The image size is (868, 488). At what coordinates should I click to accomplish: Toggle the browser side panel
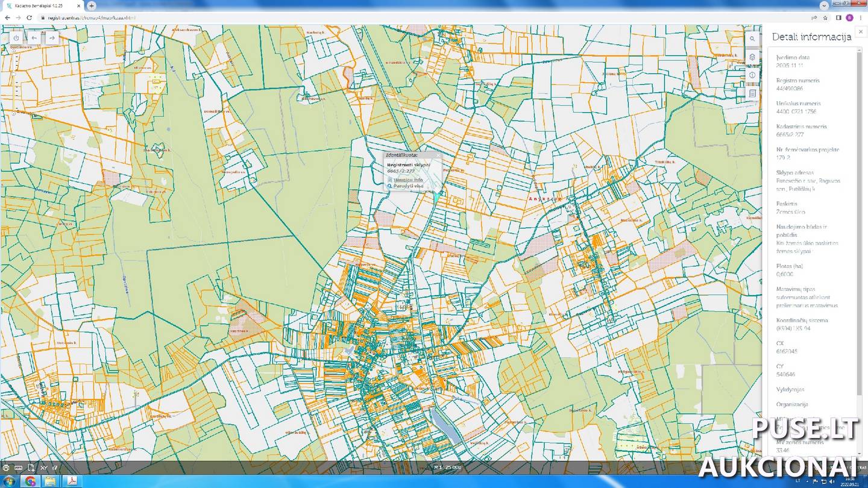coord(838,17)
